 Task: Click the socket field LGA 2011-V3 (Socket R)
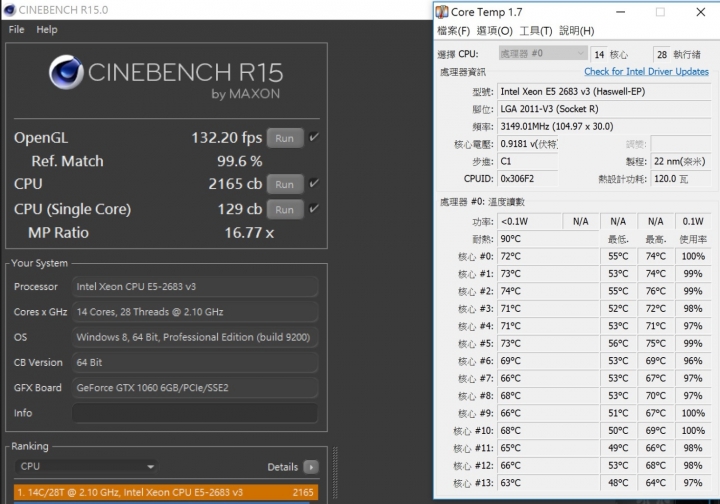click(604, 109)
